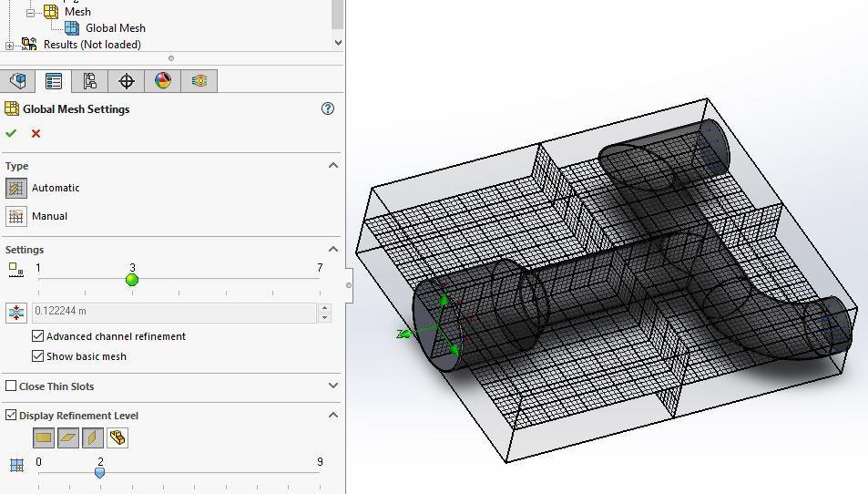Click the green Z axis label

click(400, 334)
